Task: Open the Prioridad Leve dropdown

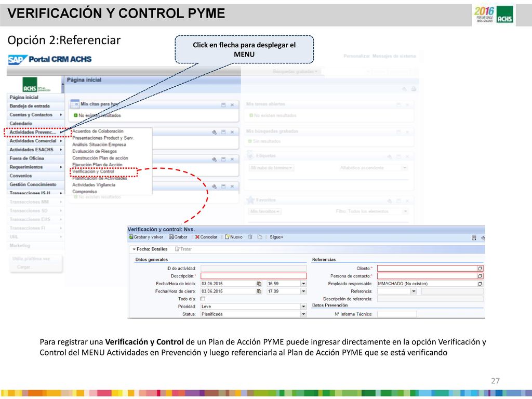Action: tap(303, 307)
